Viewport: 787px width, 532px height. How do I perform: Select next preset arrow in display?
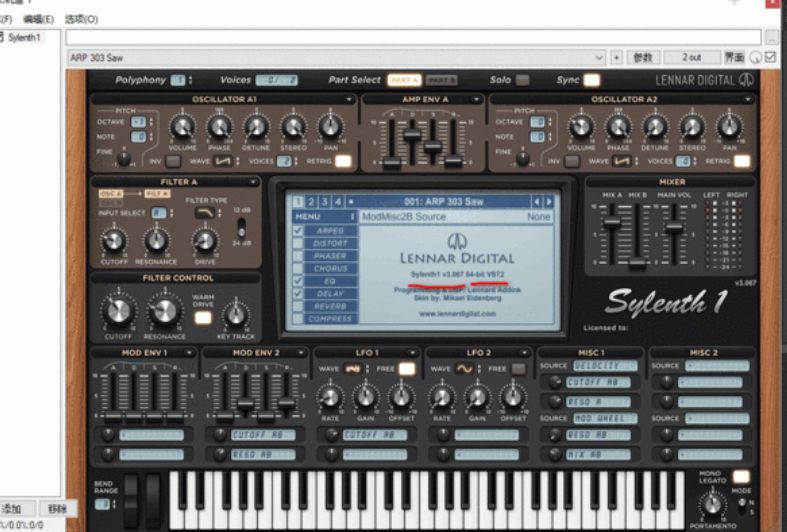point(549,202)
